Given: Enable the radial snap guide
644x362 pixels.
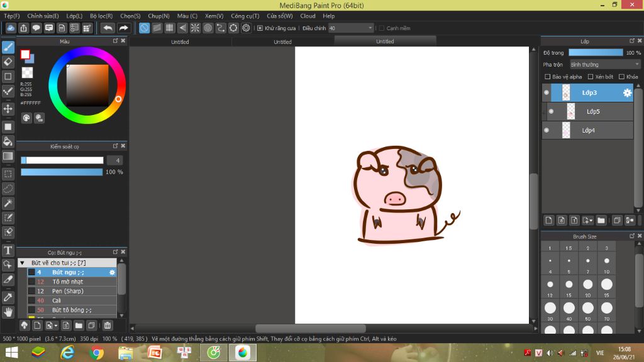Looking at the screenshot, I should (195, 28).
